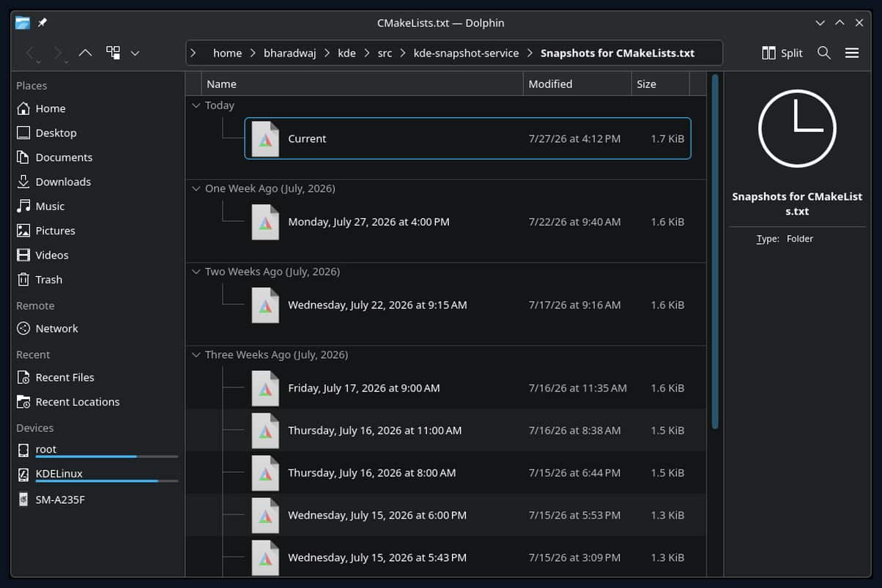Click the file list vertical scrollbar

715,251
